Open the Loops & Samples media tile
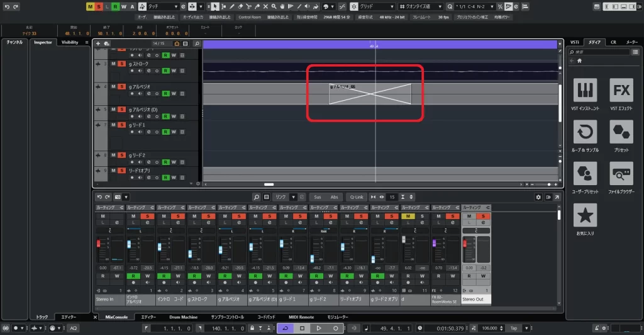 click(x=586, y=133)
